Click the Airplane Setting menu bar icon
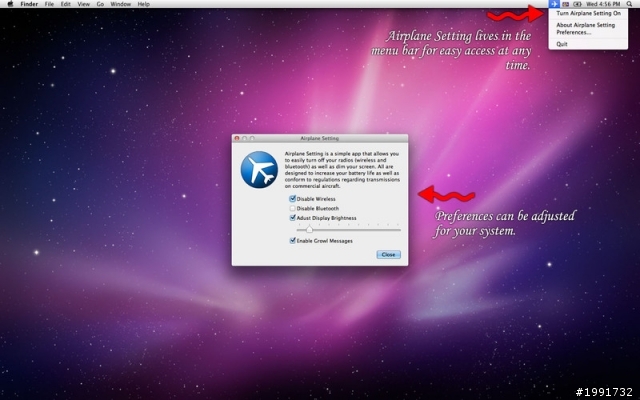 pos(554,4)
